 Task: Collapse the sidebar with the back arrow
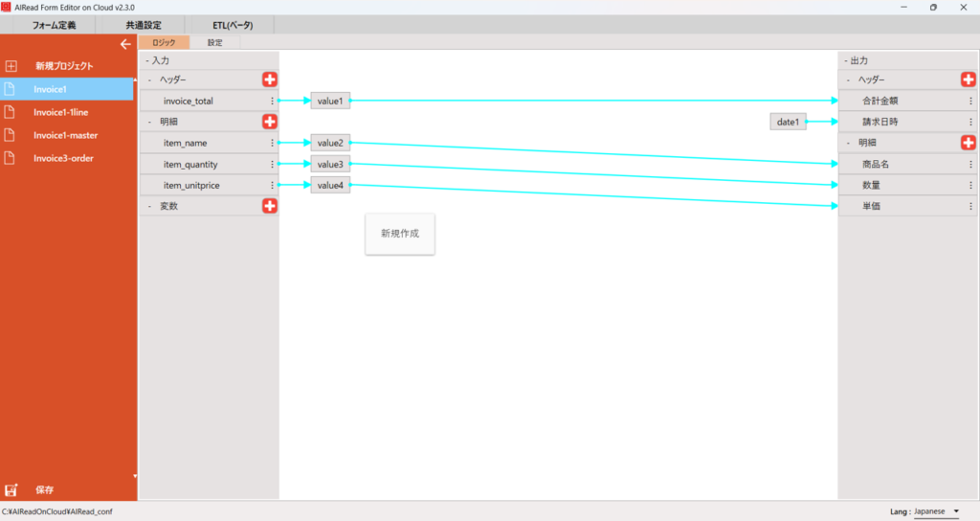click(124, 44)
